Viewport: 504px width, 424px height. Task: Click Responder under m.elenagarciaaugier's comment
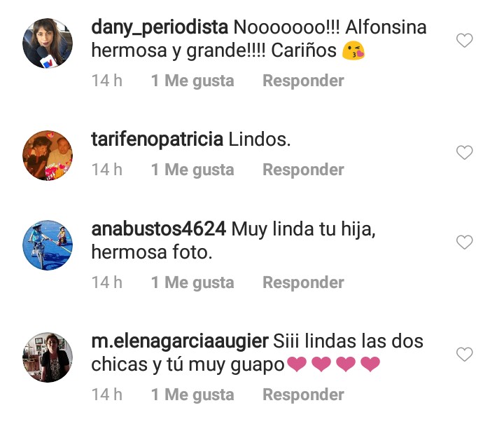[303, 395]
